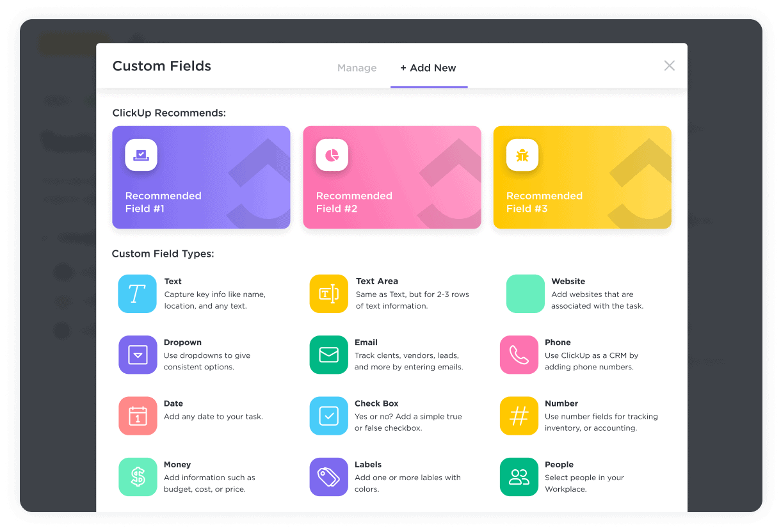Close the Custom Fields dialog
Image resolution: width=781 pixels, height=532 pixels.
coord(670,65)
